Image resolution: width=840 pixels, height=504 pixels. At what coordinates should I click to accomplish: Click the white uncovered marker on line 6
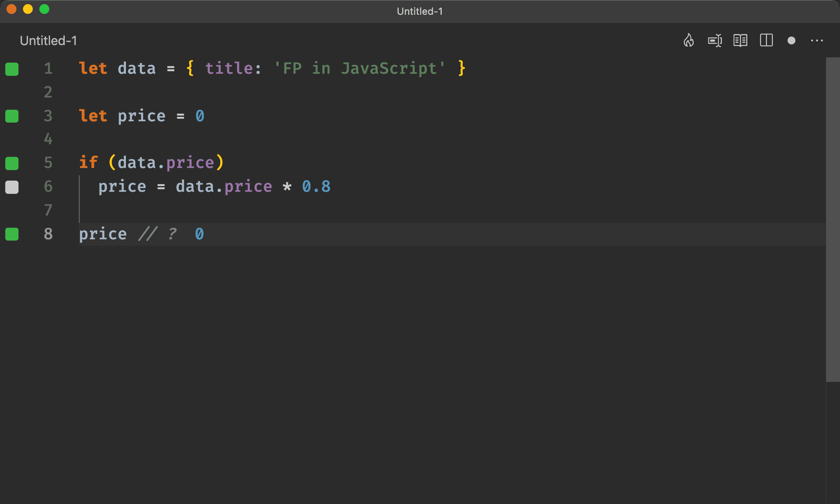(x=12, y=187)
